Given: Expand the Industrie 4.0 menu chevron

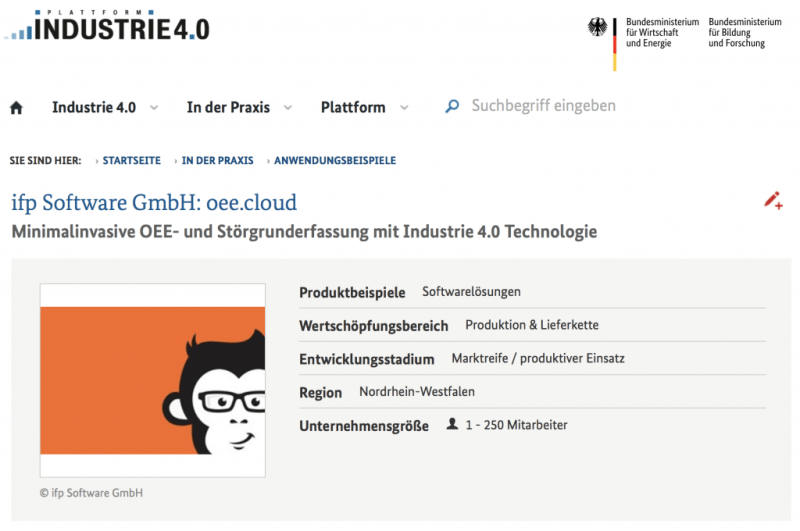Looking at the screenshot, I should 154,108.
